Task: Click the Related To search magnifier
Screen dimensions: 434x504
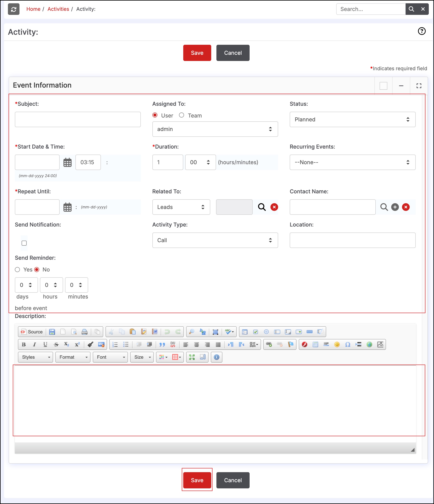Action: pyautogui.click(x=262, y=207)
